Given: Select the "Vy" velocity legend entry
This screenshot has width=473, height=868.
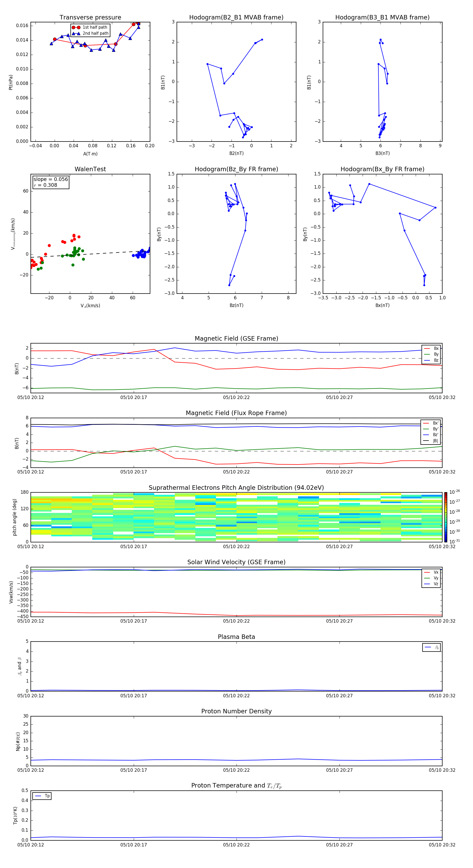Looking at the screenshot, I should click(x=431, y=578).
